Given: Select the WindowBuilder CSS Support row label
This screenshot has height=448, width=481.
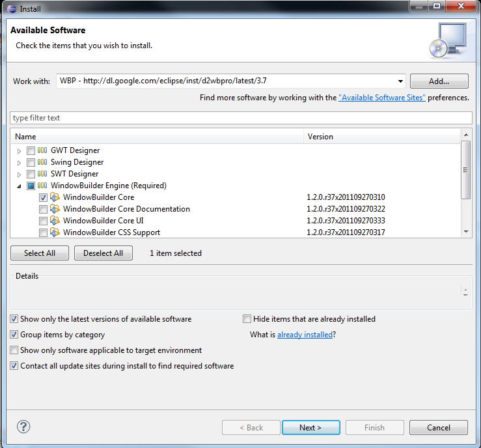Looking at the screenshot, I should tap(111, 232).
